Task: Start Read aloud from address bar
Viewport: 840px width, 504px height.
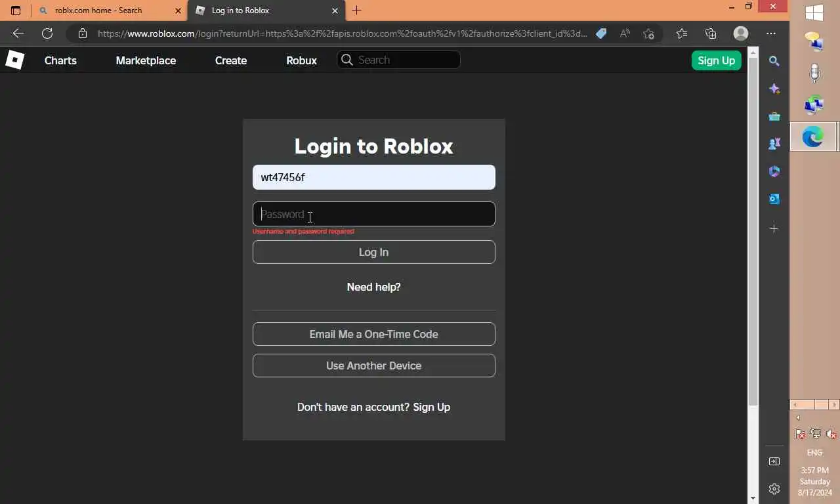Action: pyautogui.click(x=625, y=33)
